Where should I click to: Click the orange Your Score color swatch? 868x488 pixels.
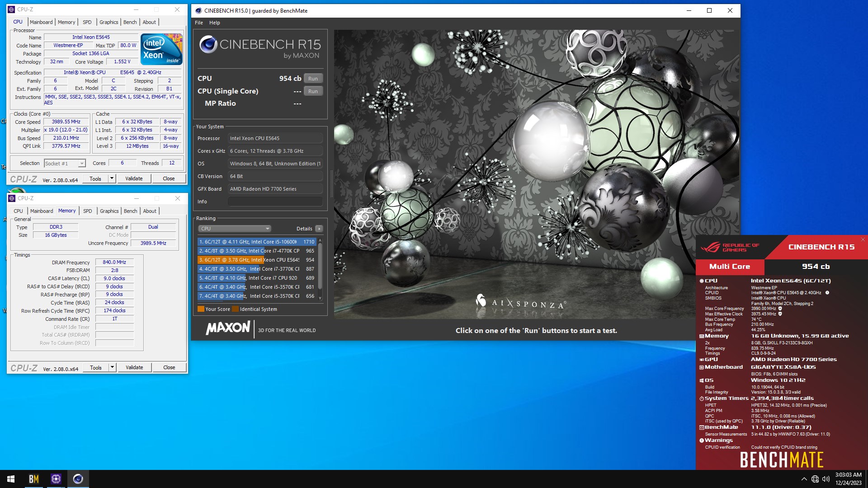click(201, 309)
